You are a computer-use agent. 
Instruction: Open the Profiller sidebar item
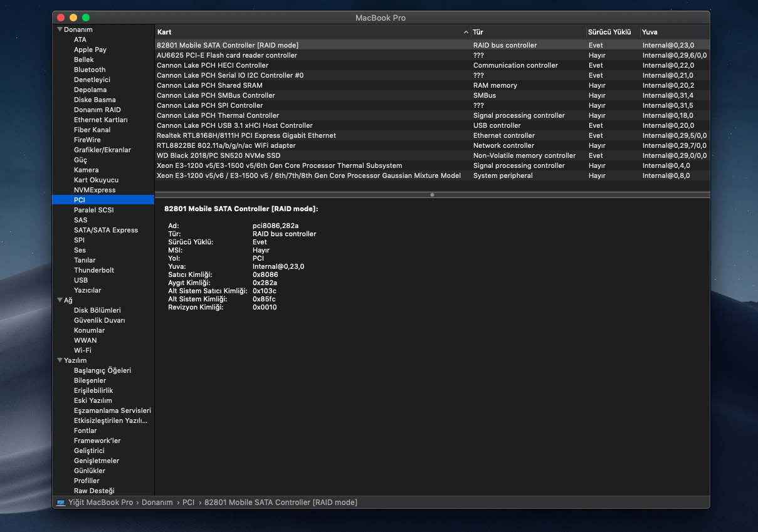[x=87, y=481]
